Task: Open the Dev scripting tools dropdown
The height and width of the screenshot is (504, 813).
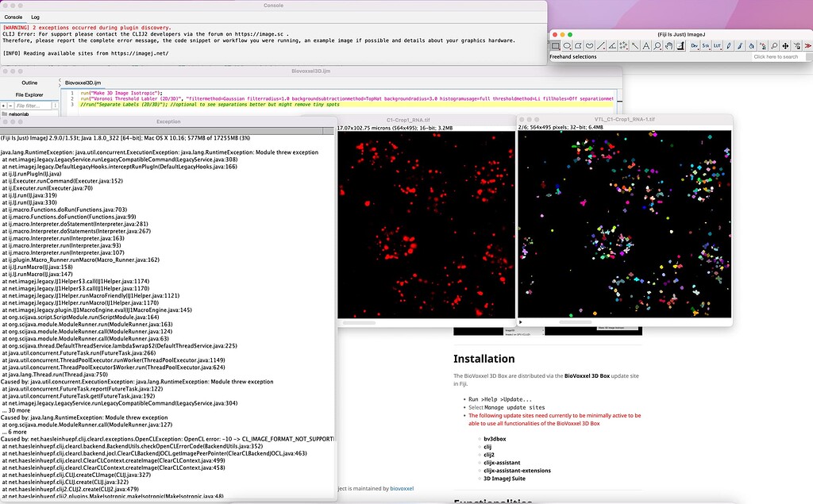Action: coord(694,47)
